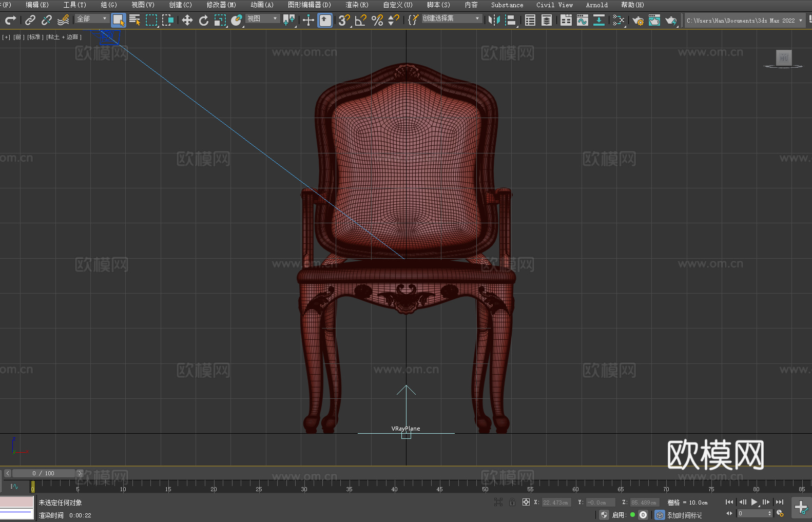The width and height of the screenshot is (812, 522).
Task: Click the ViewCube front face
Action: [784, 57]
